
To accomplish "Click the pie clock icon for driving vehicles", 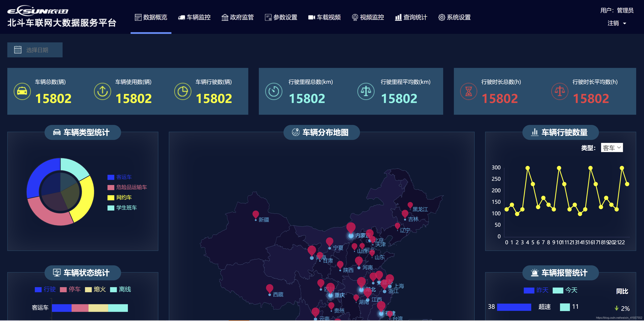I will click(182, 91).
